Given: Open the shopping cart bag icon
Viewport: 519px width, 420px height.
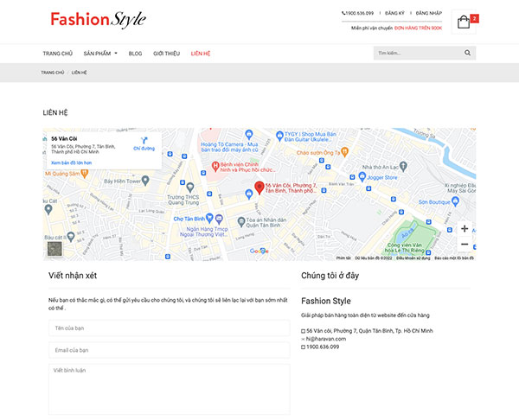Looking at the screenshot, I should click(464, 22).
